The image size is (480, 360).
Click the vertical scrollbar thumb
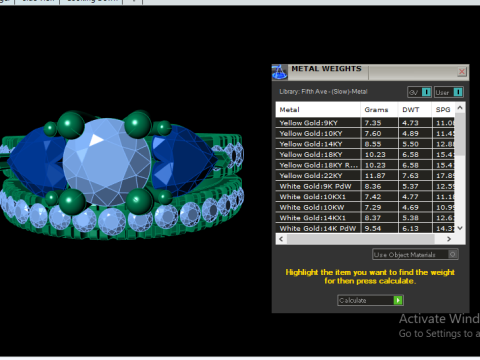(460, 134)
